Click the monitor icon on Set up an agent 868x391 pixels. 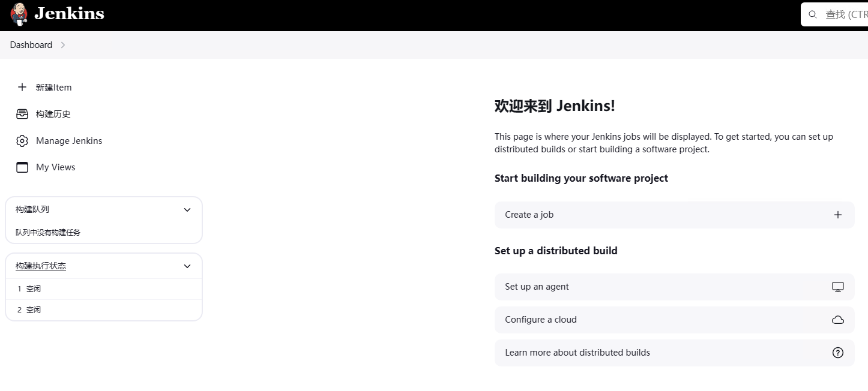pyautogui.click(x=838, y=287)
